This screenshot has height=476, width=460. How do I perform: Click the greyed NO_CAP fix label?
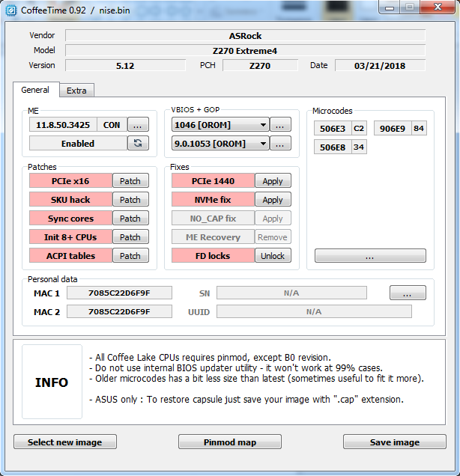(213, 219)
